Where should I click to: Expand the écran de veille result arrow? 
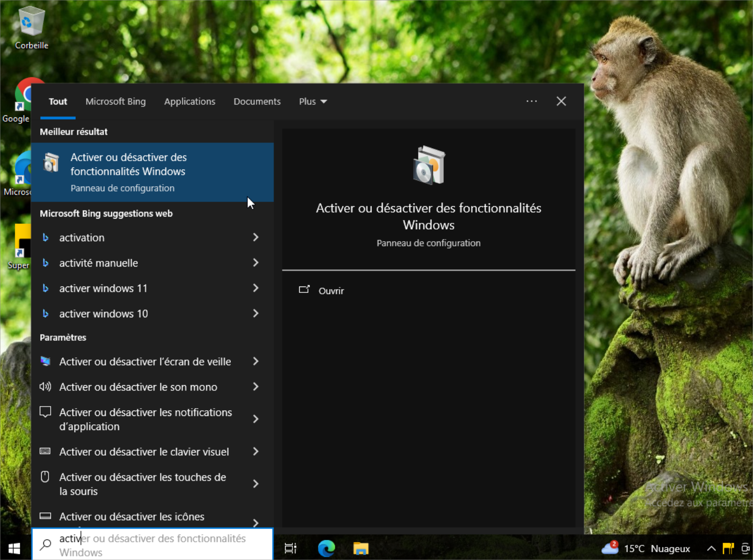256,361
